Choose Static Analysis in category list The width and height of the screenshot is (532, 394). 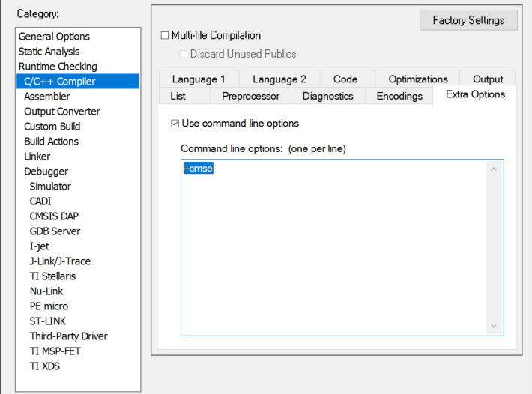[49, 52]
